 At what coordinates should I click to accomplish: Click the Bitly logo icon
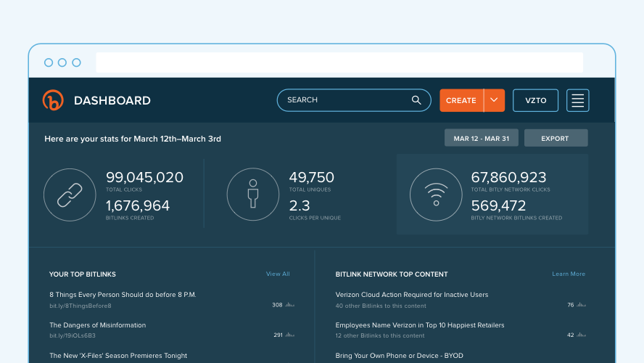click(x=53, y=100)
